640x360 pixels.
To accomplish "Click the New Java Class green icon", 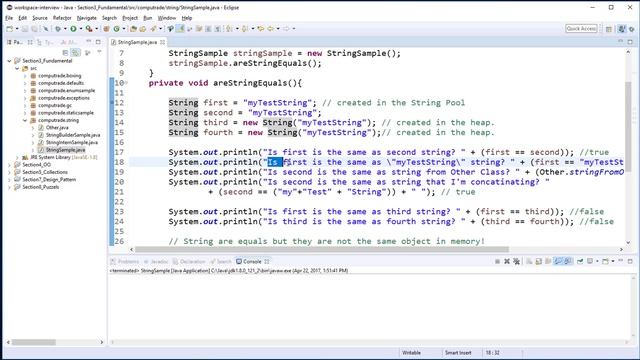I will coord(116,29).
